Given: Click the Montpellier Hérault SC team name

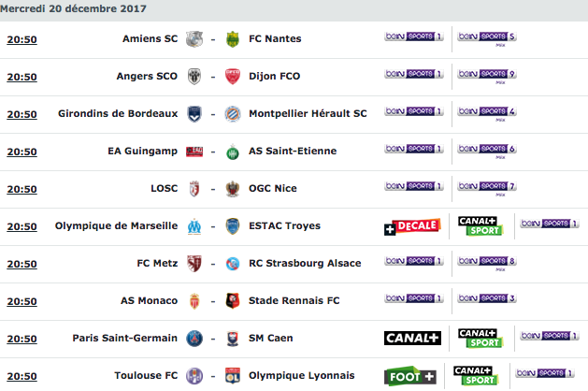Looking at the screenshot, I should (x=308, y=114).
